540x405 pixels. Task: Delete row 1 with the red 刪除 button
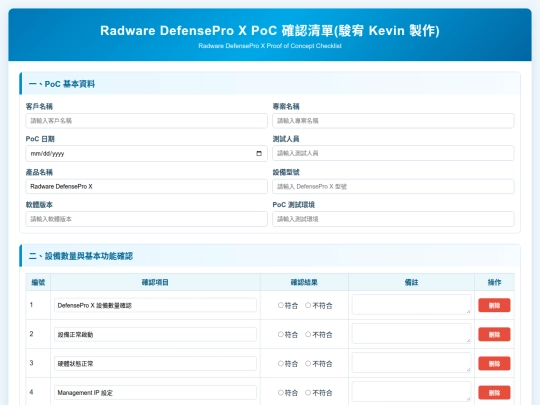tap(494, 305)
